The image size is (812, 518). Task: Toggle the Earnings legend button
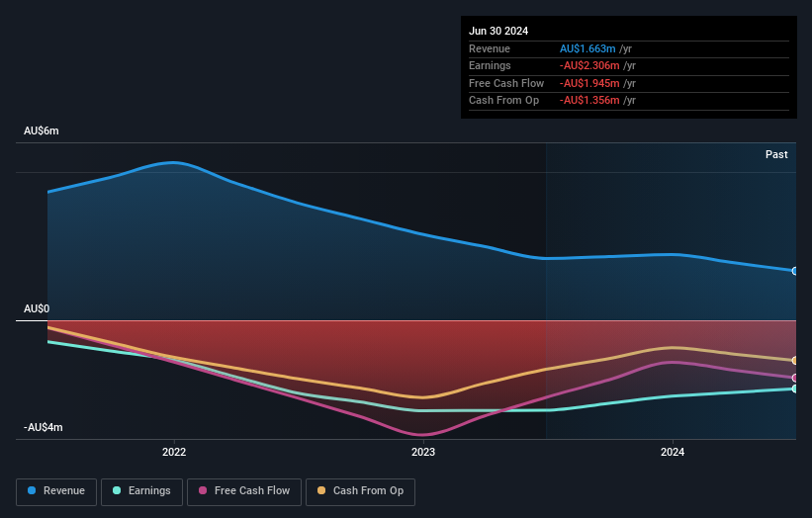(x=141, y=491)
